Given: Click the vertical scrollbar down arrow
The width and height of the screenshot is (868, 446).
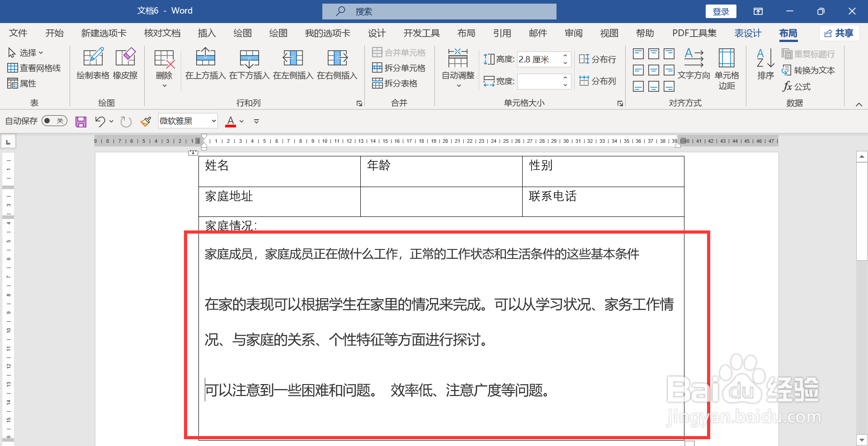Looking at the screenshot, I should pyautogui.click(x=862, y=439).
